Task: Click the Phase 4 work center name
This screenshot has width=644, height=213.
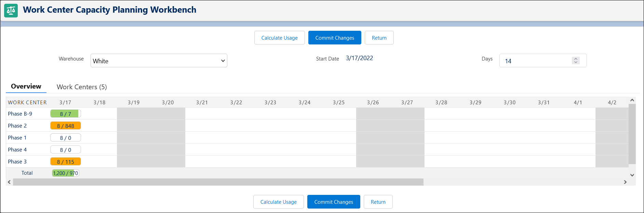Action: 17,149
